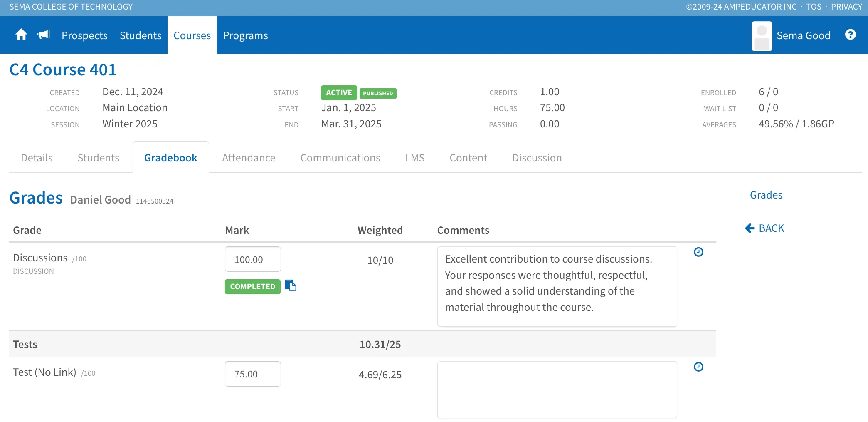Switch to the Attendance tab

pyautogui.click(x=249, y=158)
